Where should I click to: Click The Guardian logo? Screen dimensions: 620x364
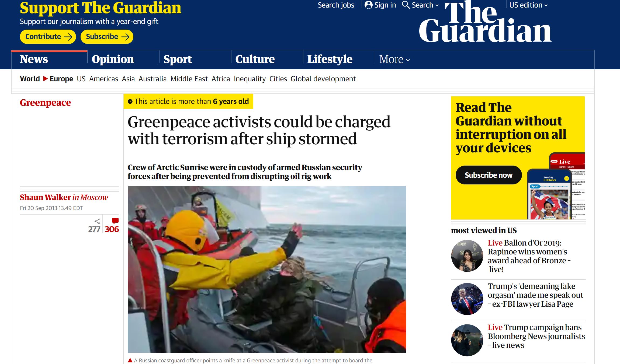coord(485,22)
